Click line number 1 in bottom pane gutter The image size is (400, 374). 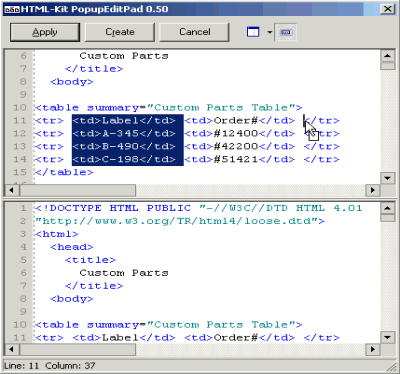[x=23, y=208]
